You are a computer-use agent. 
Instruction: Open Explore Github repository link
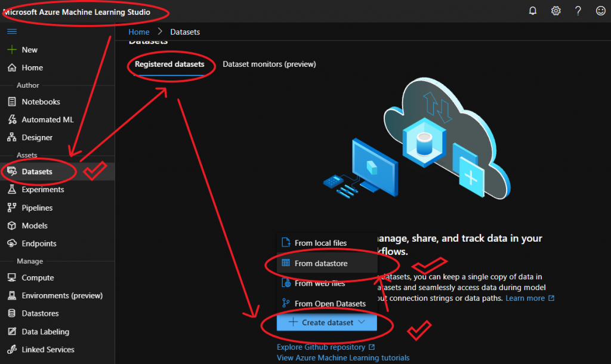coord(325,347)
